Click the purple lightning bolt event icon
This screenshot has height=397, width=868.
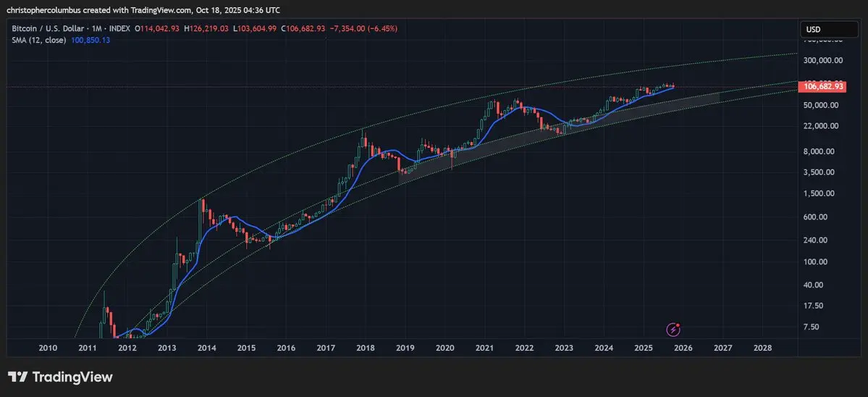tap(673, 330)
